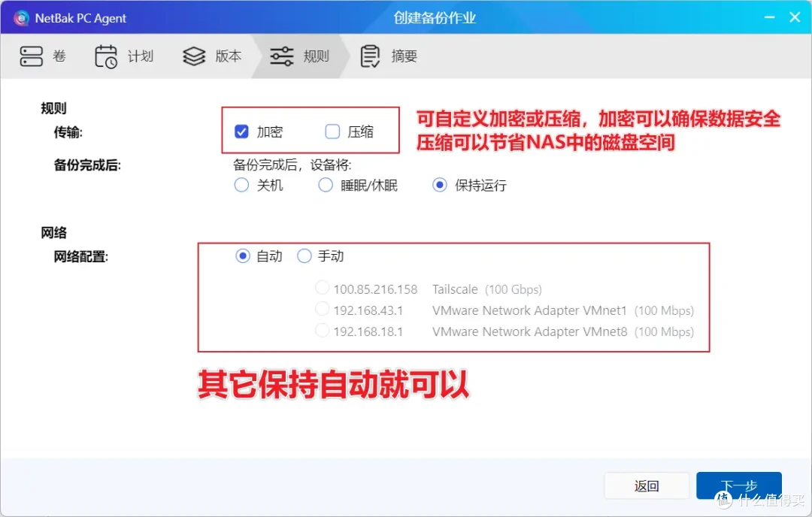Click the VMware Network Adapter VMnet1 text
The image size is (812, 517).
click(529, 310)
